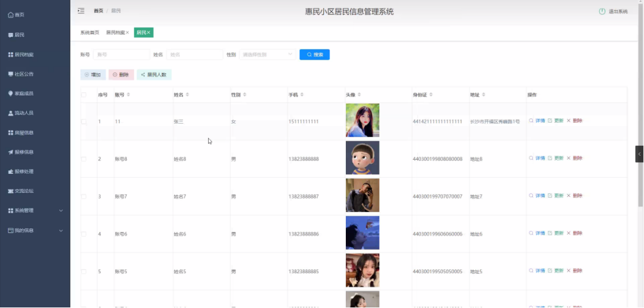644x308 pixels.
Task: Click 删除 for row 张三
Action: point(575,121)
